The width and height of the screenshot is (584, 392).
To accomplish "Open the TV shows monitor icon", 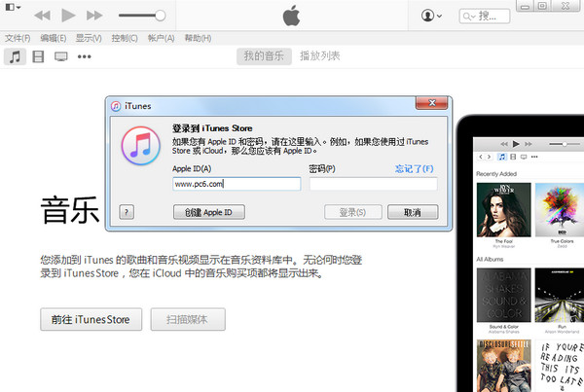I will 61,56.
